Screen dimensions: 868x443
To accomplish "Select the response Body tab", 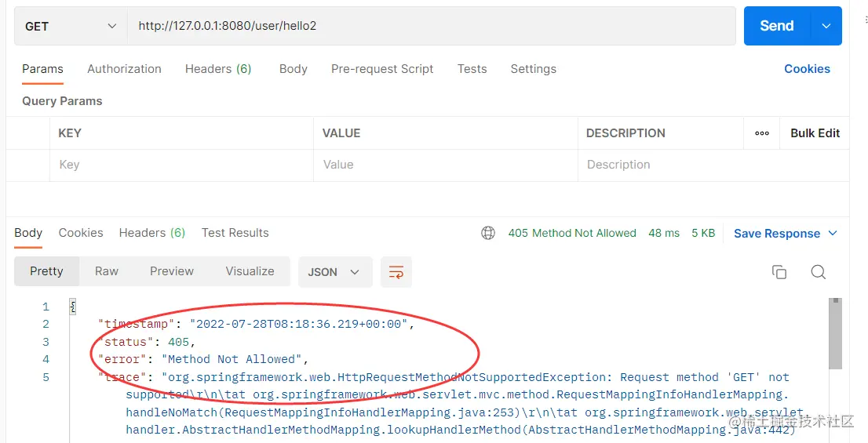I will [28, 233].
